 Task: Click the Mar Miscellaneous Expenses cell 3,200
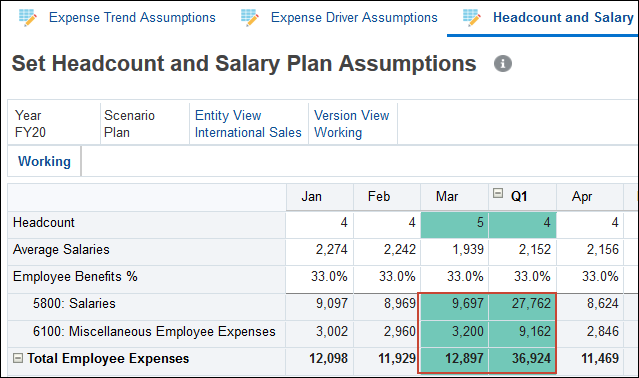click(454, 334)
